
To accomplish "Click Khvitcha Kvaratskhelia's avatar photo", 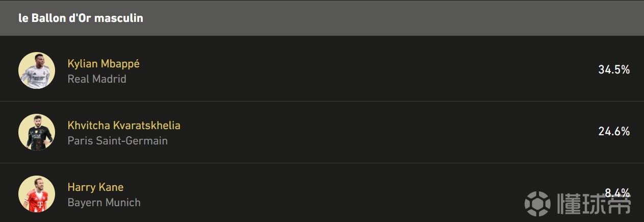I will tap(37, 132).
